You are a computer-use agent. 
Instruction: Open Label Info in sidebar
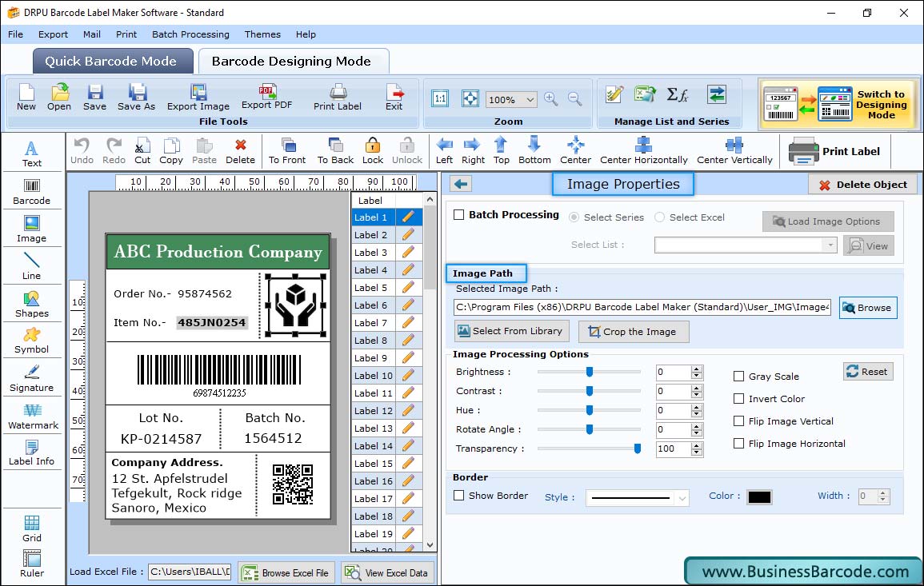[x=32, y=452]
